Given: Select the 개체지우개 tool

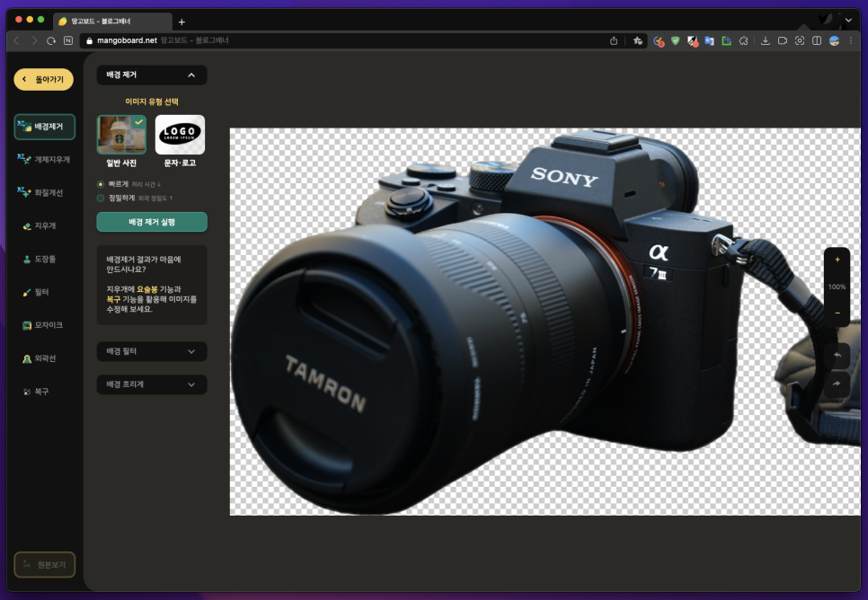Looking at the screenshot, I should (x=44, y=159).
